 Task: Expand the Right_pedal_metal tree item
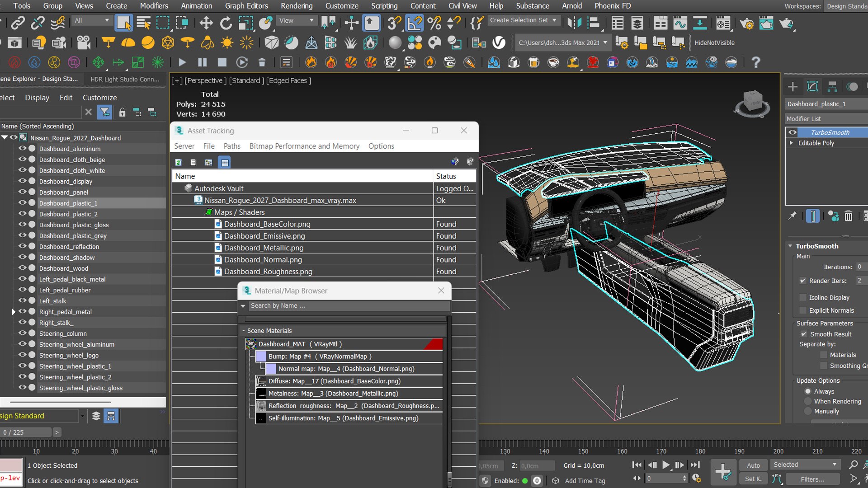tap(14, 312)
